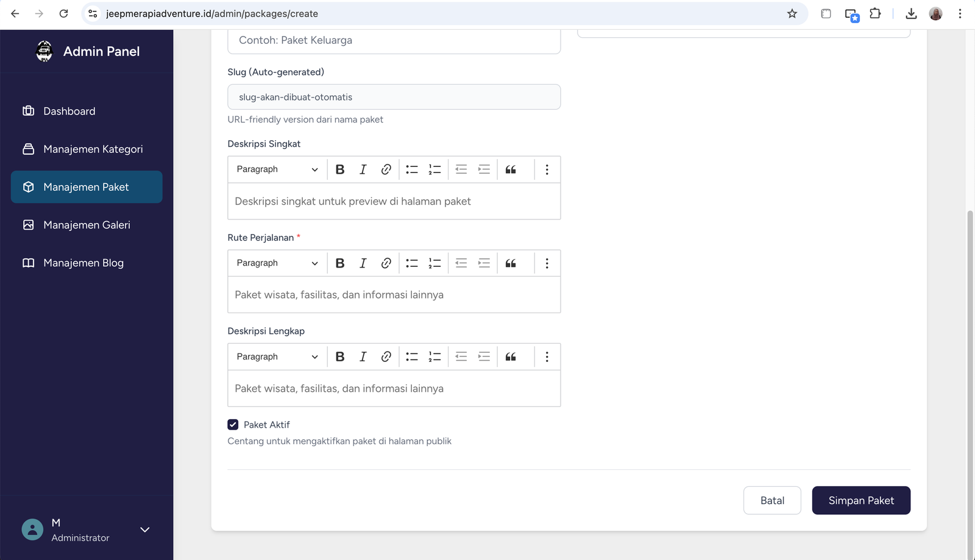Click the Rute Perjalanan text area
Viewport: 975px width, 560px height.
(394, 295)
